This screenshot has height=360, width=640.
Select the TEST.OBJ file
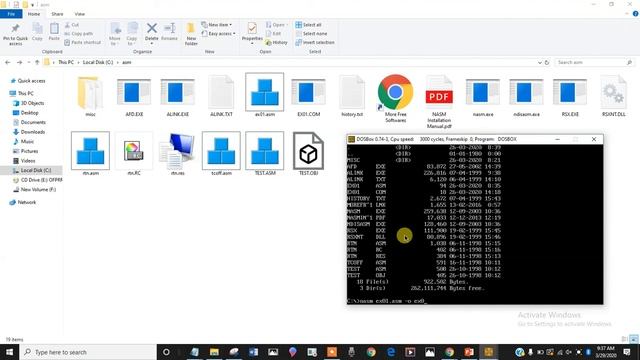(x=309, y=154)
